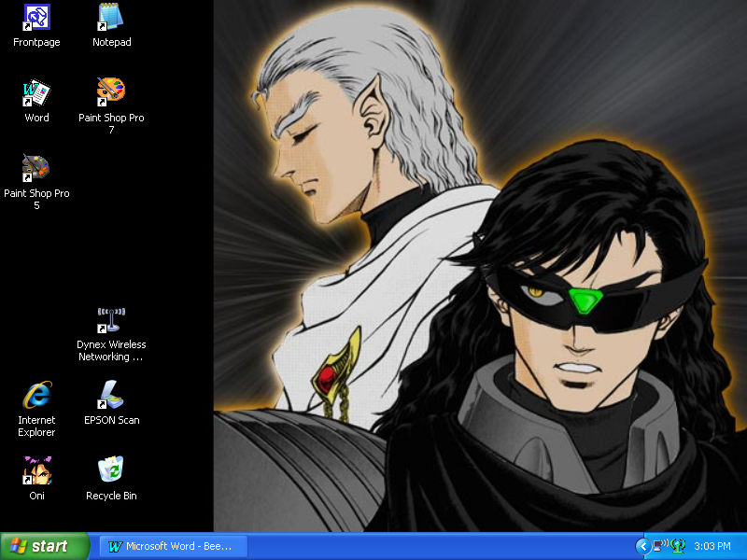The image size is (747, 560).
Task: Restore Microsoft Word window from taskbar
Action: [x=174, y=546]
